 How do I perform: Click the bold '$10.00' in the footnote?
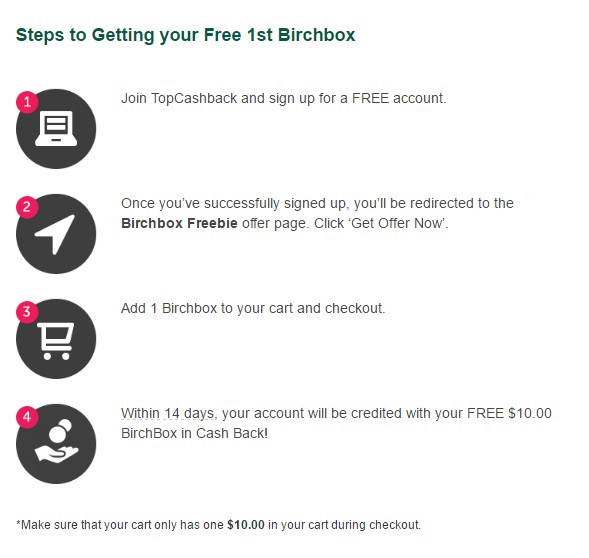246,525
